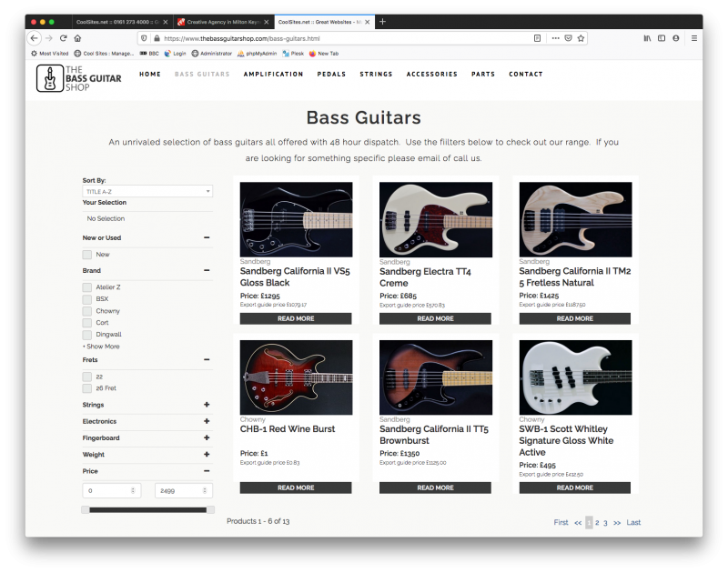Expand the Fingerboard filter section

[x=207, y=438]
